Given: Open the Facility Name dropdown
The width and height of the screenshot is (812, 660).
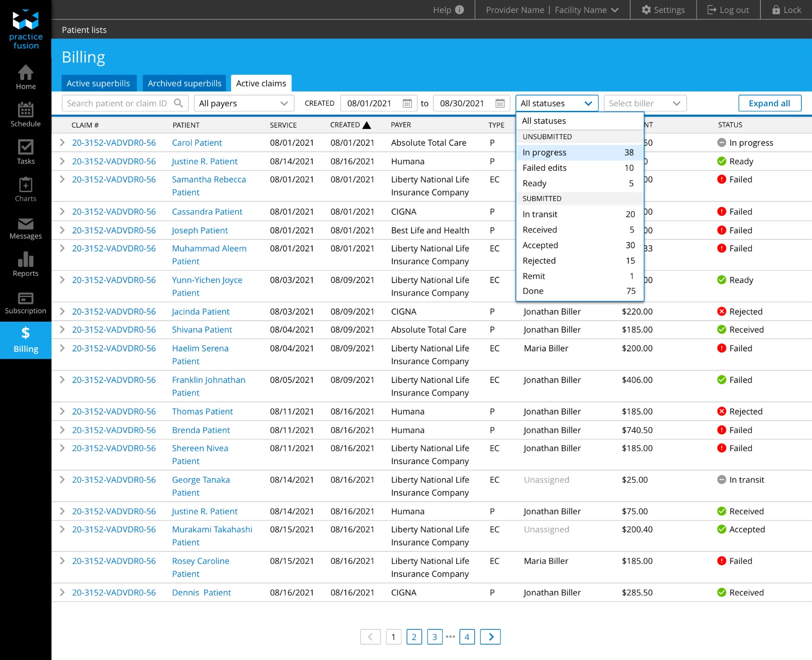Looking at the screenshot, I should pyautogui.click(x=586, y=10).
